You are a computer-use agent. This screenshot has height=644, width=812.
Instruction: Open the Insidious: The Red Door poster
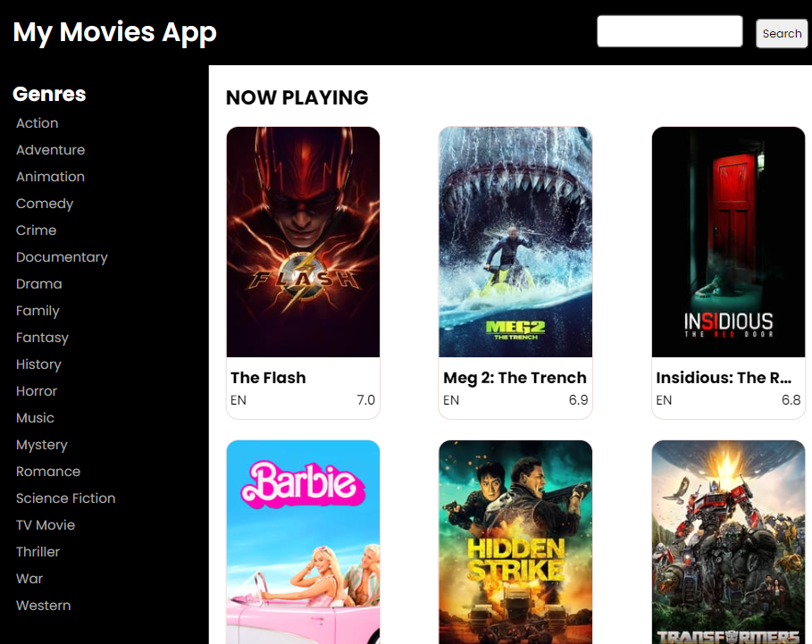[x=728, y=242]
